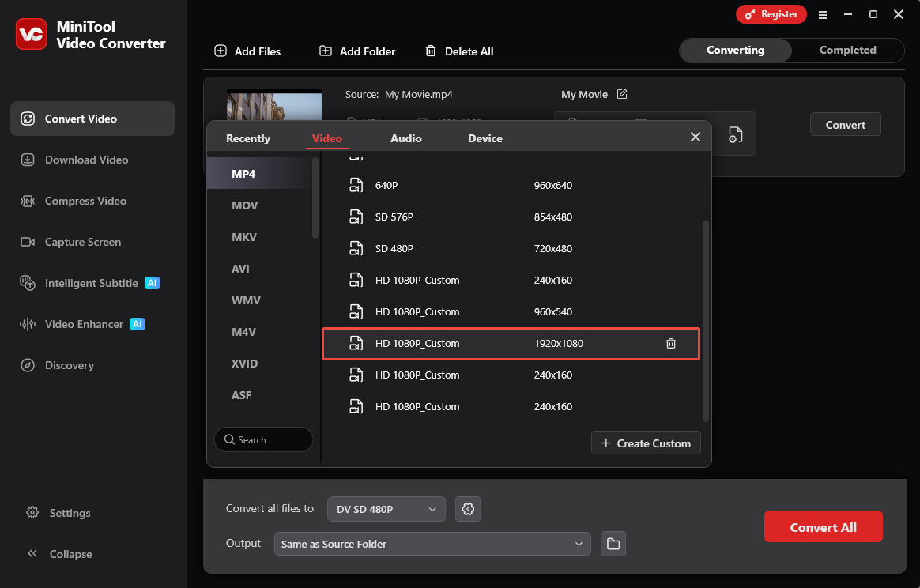Switch to the Converting tab
Viewport: 920px width, 588px height.
(x=735, y=51)
